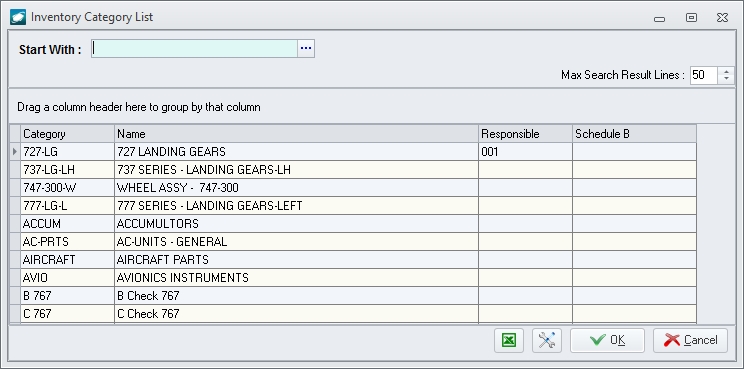The width and height of the screenshot is (744, 369).
Task: Confirm selection with the OK button
Action: click(607, 340)
